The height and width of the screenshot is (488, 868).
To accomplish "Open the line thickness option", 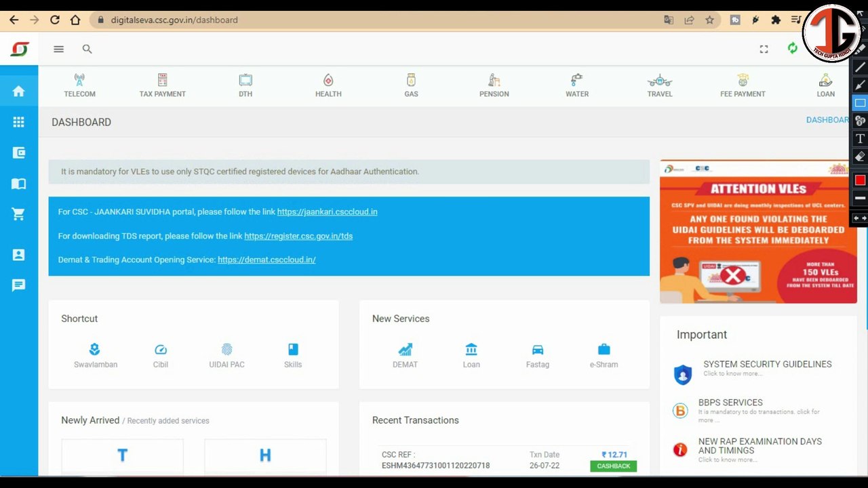I will [x=860, y=198].
